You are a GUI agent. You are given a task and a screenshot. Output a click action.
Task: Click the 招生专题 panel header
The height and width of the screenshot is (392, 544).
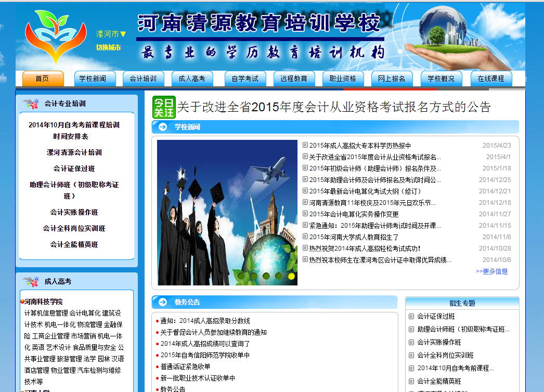pos(462,303)
